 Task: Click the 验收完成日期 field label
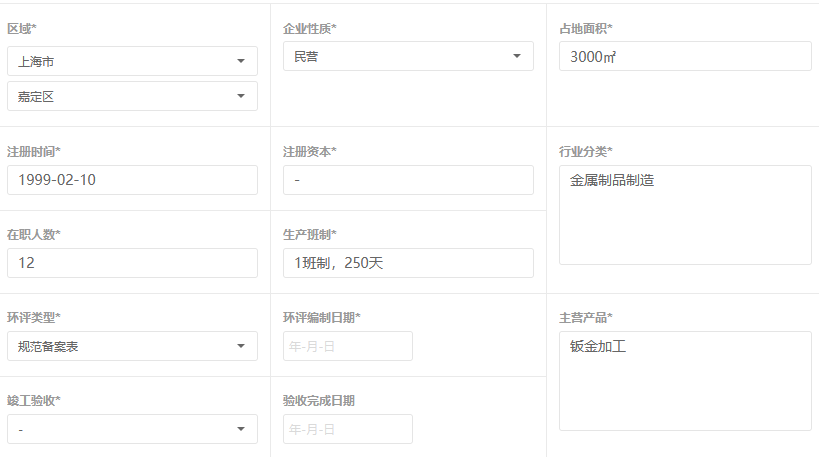(319, 401)
